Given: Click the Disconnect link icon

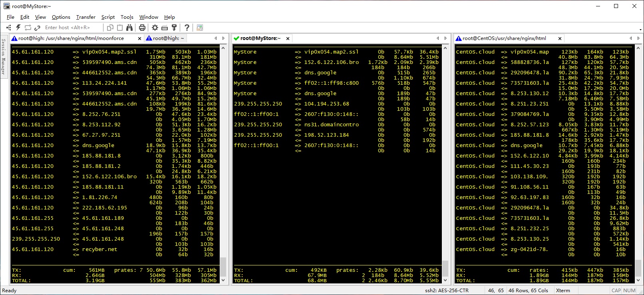Looking at the screenshot, I should [38, 28].
